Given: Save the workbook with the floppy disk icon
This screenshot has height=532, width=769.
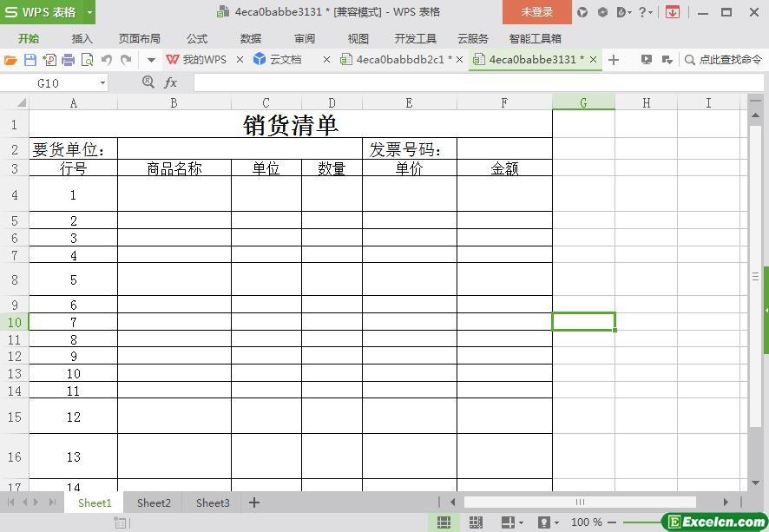Looking at the screenshot, I should click(x=30, y=60).
